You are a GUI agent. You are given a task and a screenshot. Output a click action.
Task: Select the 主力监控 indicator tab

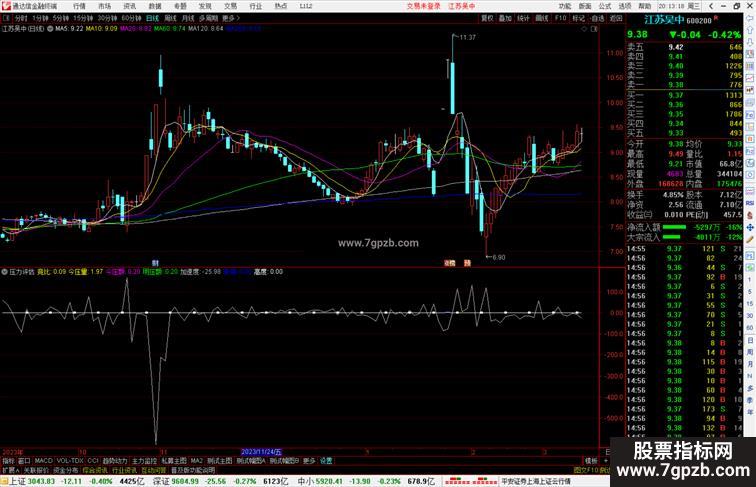(144, 461)
